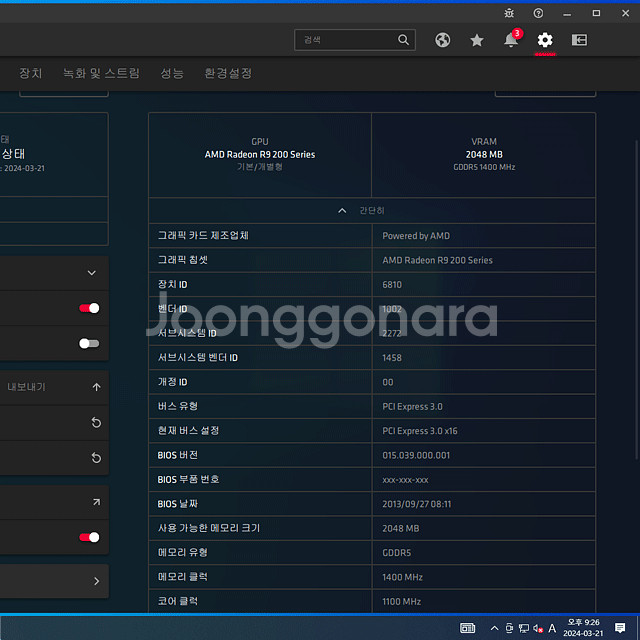
Task: Expand left panel down-chevron dropdown
Action: tap(92, 273)
